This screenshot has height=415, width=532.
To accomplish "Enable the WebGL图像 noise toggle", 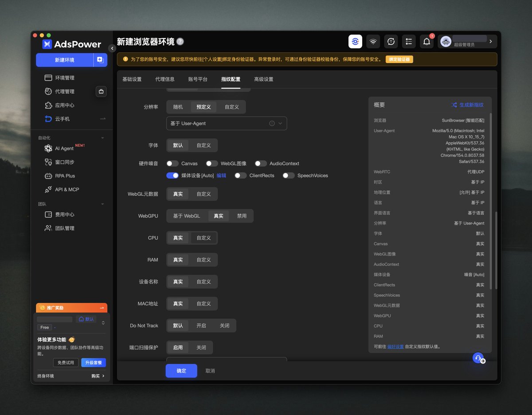I will (212, 163).
